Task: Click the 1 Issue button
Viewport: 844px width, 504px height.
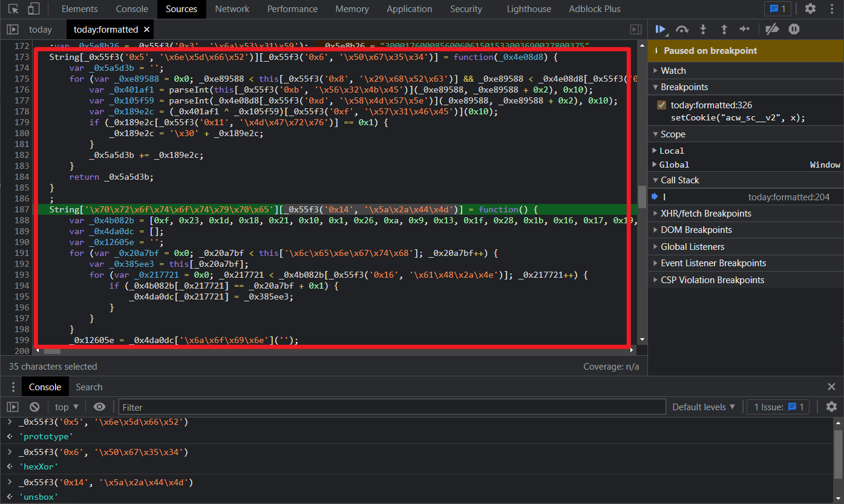Action: 778,407
